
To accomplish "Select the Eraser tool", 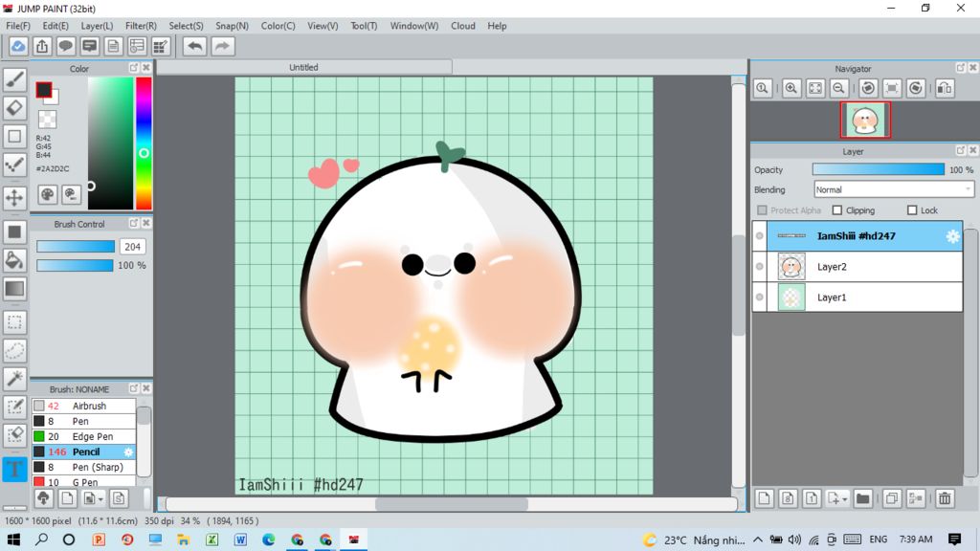I will (x=14, y=107).
